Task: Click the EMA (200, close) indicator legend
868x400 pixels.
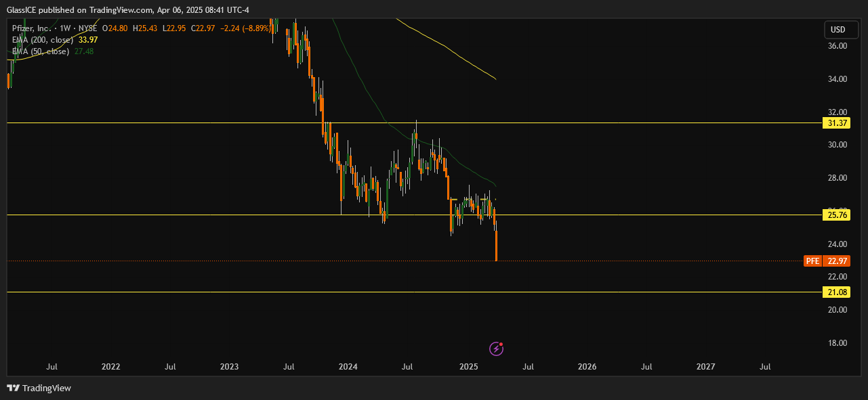Action: 43,40
